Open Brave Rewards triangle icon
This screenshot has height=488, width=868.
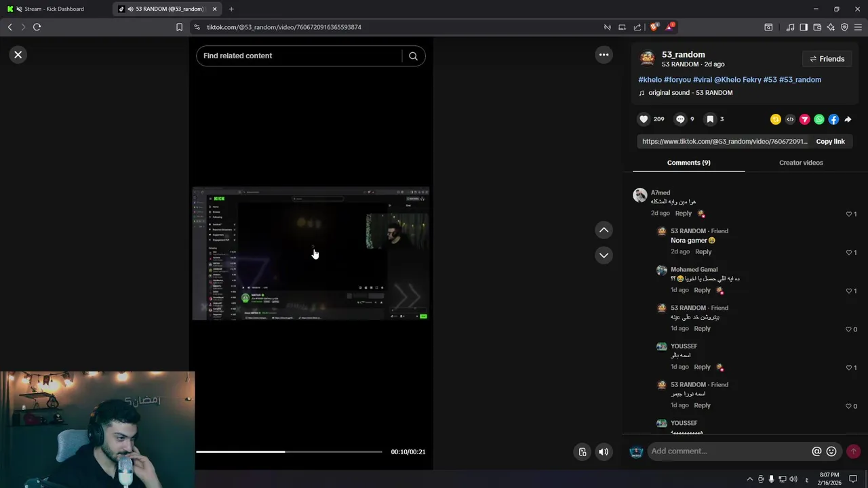tap(670, 27)
